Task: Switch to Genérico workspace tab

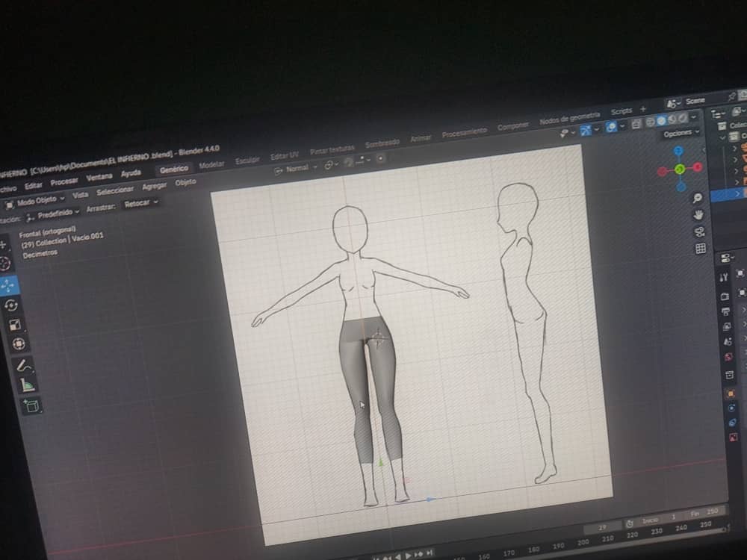Action: [x=174, y=169]
